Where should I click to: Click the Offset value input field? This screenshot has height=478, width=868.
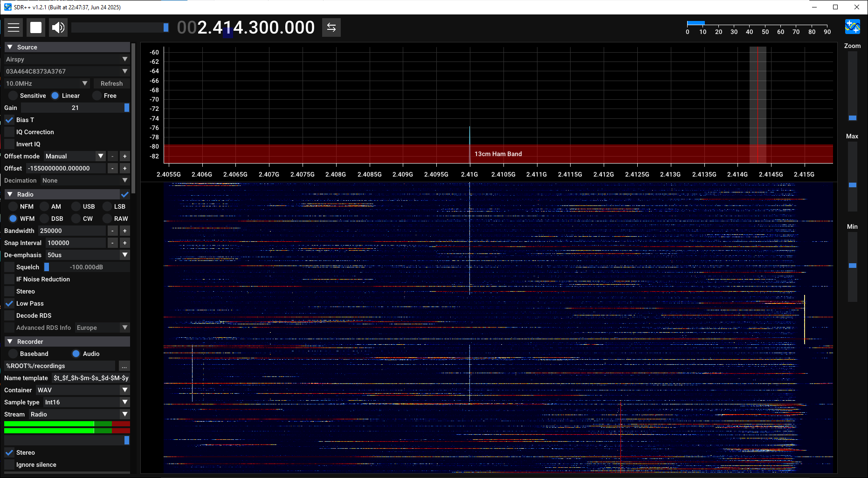pyautogui.click(x=66, y=168)
